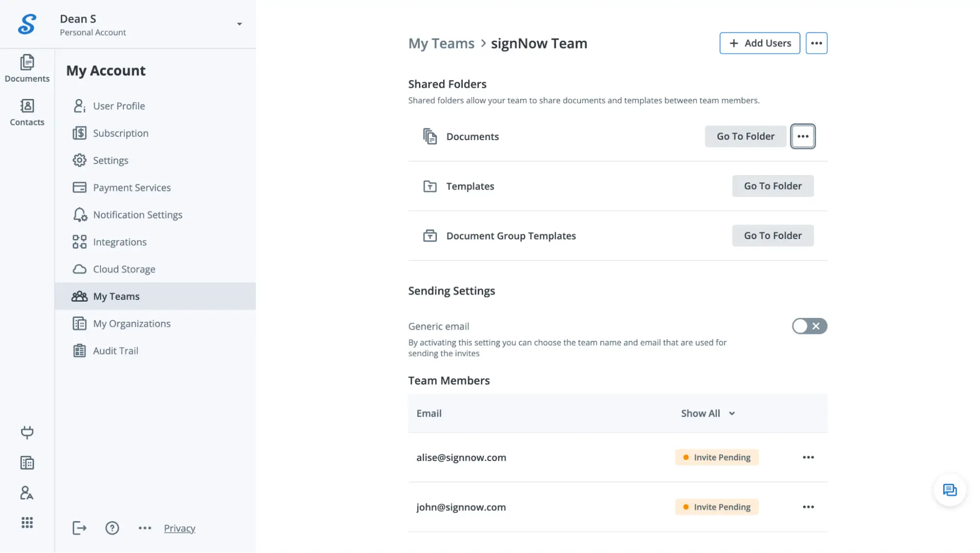Click the plug integrations icon in left rail
The width and height of the screenshot is (980, 553).
(27, 432)
